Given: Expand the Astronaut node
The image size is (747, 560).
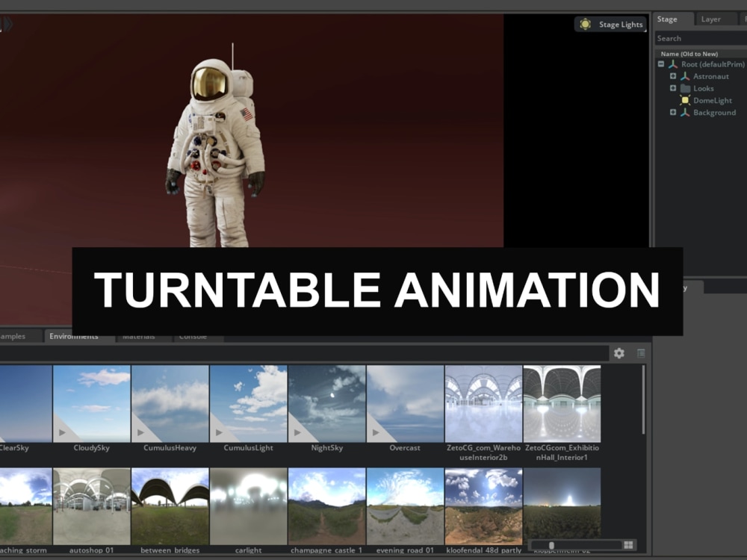Looking at the screenshot, I should (x=673, y=76).
